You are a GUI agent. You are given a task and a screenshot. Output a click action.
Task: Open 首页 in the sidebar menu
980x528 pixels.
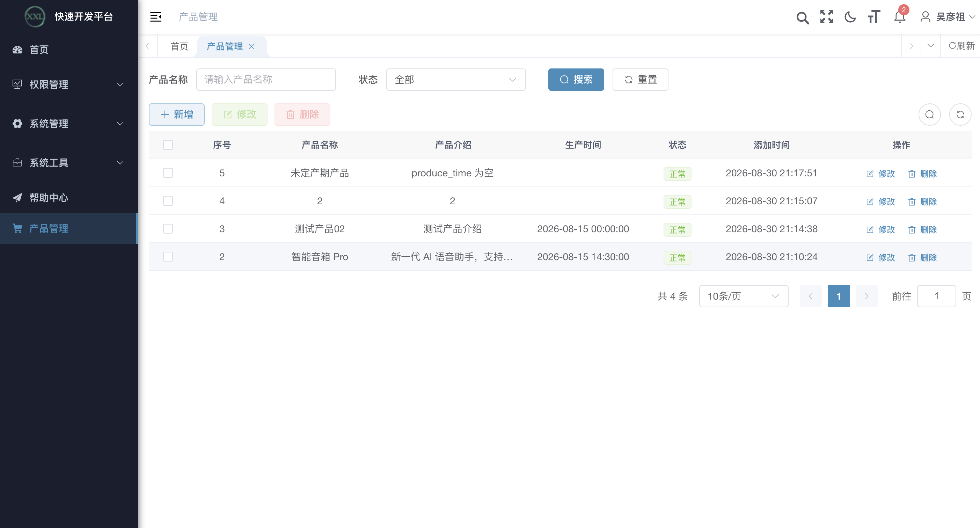[x=69, y=50]
